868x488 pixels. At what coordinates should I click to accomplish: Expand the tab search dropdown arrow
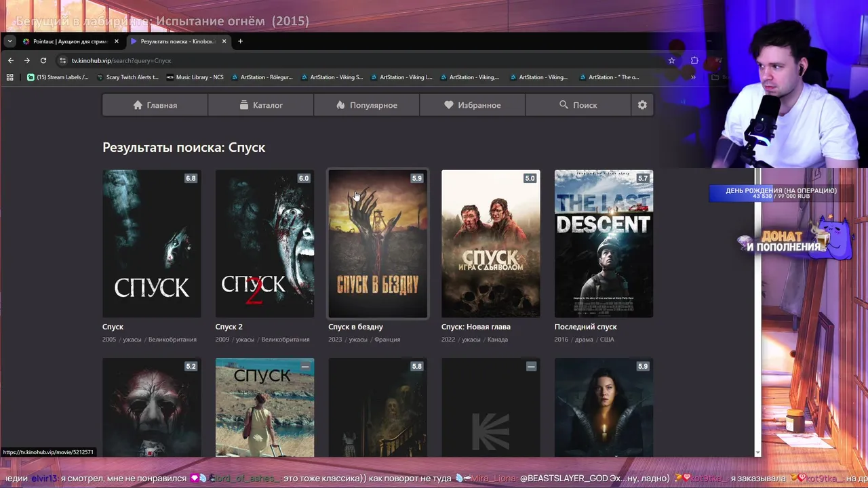pyautogui.click(x=9, y=41)
